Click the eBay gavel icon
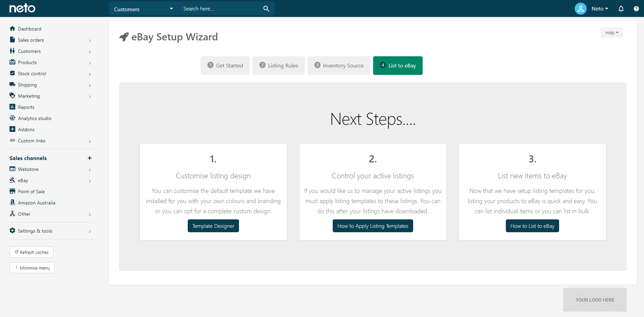 coord(13,180)
